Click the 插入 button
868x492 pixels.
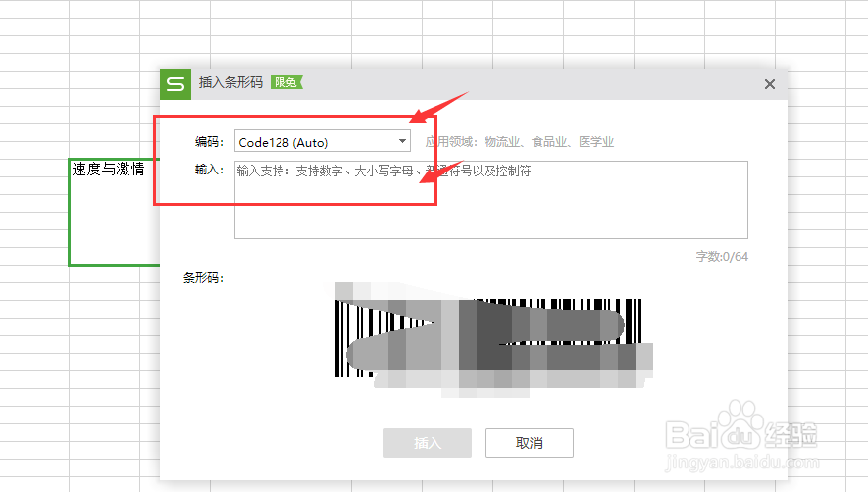tap(428, 443)
